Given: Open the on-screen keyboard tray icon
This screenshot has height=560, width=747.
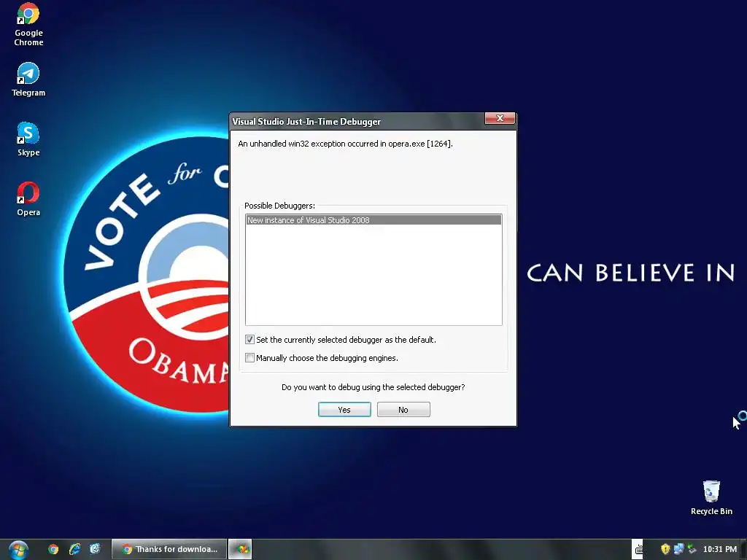Looking at the screenshot, I should click(638, 550).
